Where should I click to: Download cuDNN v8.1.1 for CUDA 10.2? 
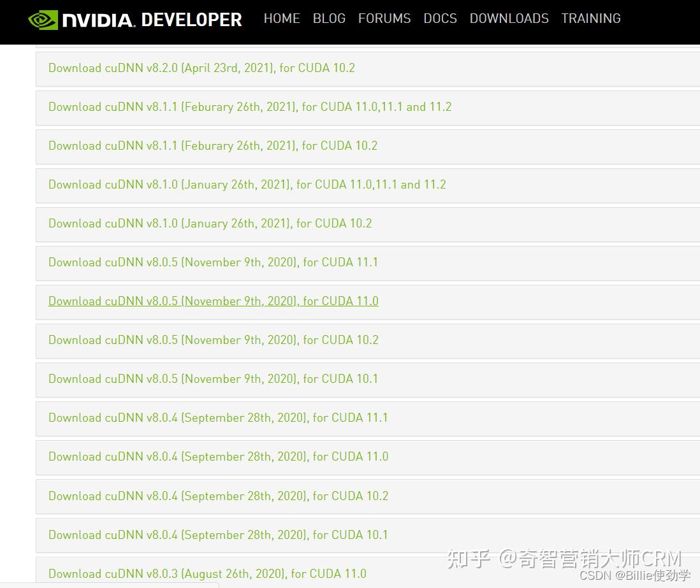[213, 146]
